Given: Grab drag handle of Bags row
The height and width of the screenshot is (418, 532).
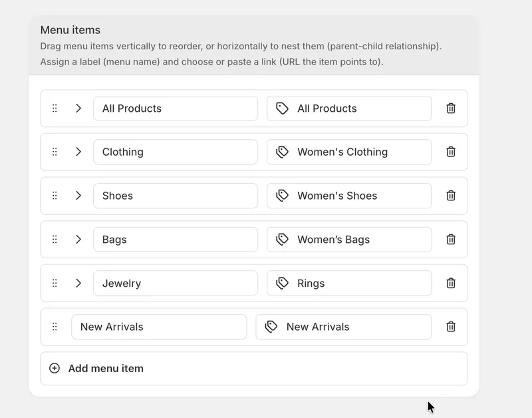Looking at the screenshot, I should pyautogui.click(x=55, y=240).
